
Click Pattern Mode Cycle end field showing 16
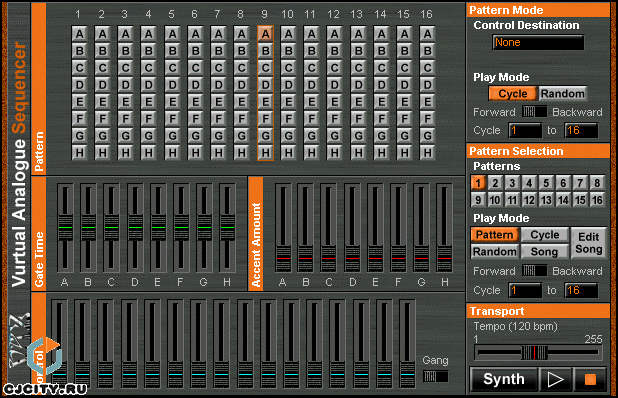[x=581, y=130]
